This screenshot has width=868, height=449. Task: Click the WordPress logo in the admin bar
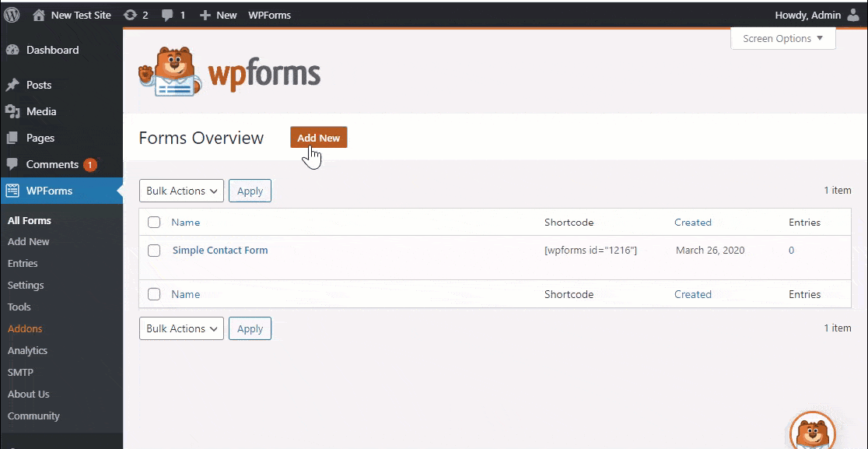click(x=12, y=14)
